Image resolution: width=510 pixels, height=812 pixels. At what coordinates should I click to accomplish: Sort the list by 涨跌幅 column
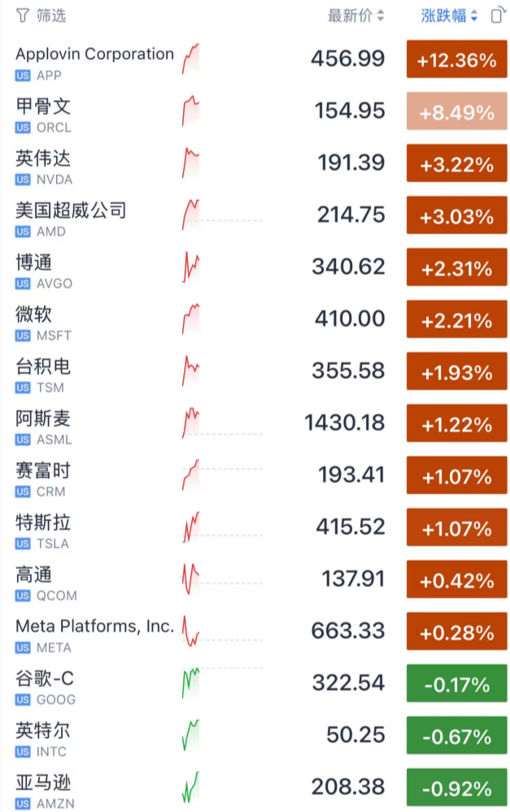[x=449, y=15]
